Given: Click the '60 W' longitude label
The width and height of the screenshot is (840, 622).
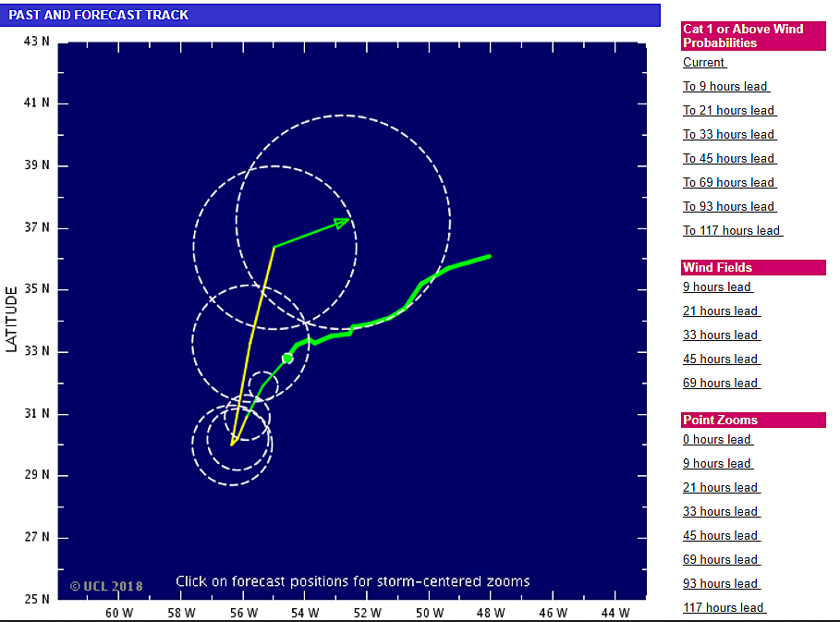Looking at the screenshot, I should 119,613.
